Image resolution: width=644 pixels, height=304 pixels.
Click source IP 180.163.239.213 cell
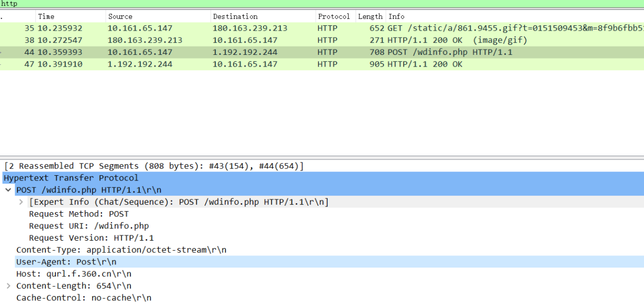(x=145, y=40)
